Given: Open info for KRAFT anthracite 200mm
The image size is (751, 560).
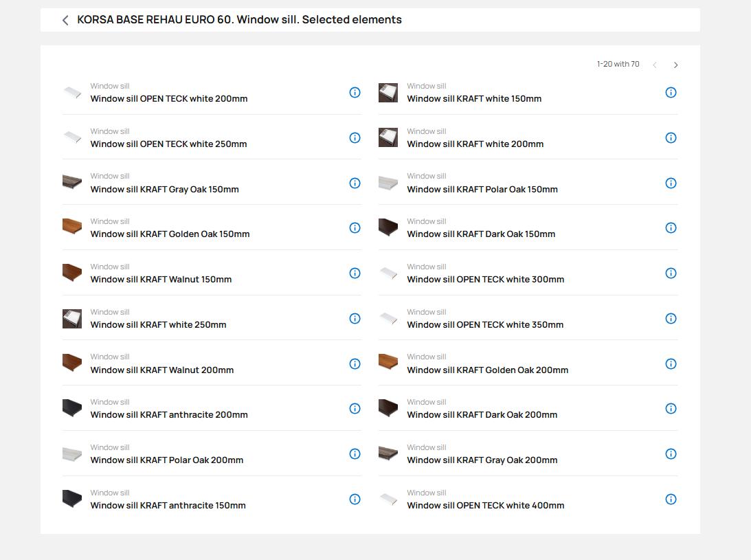Looking at the screenshot, I should tap(355, 409).
